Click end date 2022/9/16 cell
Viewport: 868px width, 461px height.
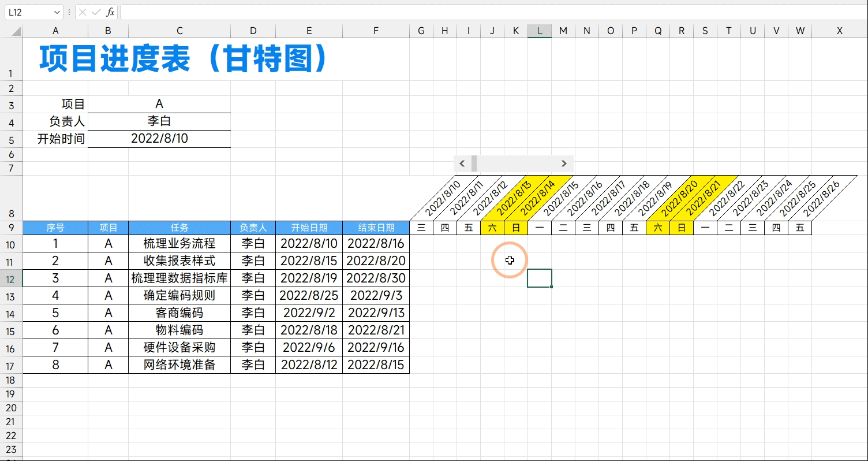click(376, 348)
